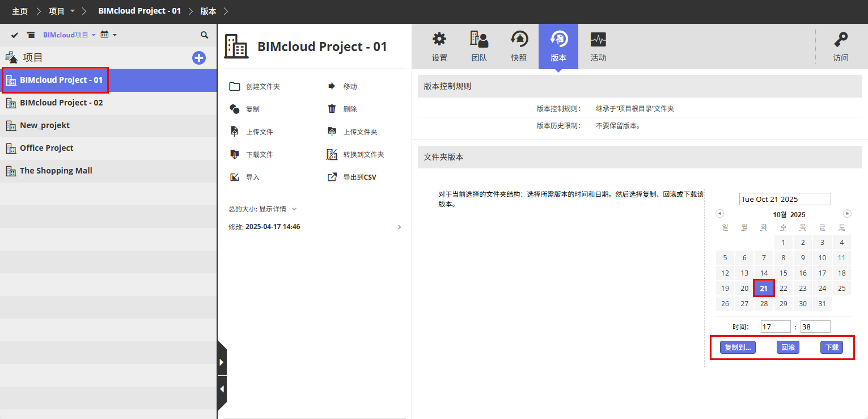Click the search magnifier icon
Screen dimensions: 868x419
205,35
